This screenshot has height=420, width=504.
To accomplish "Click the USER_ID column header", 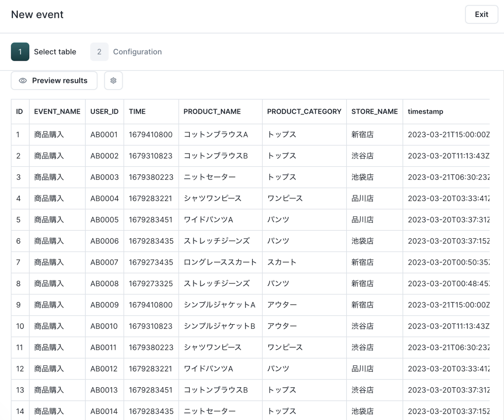I will 104,112.
